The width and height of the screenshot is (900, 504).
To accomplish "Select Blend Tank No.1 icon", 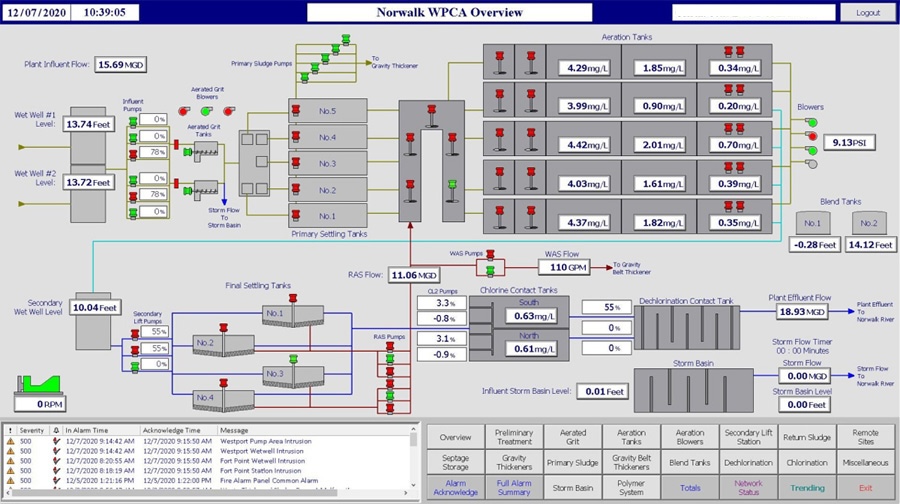I will (x=813, y=223).
